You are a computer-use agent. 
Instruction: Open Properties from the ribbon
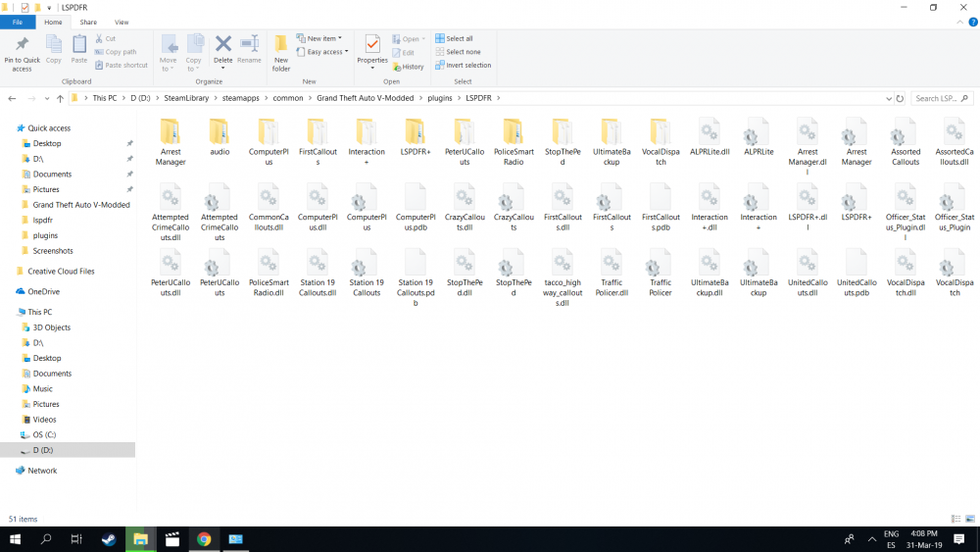[x=372, y=49]
